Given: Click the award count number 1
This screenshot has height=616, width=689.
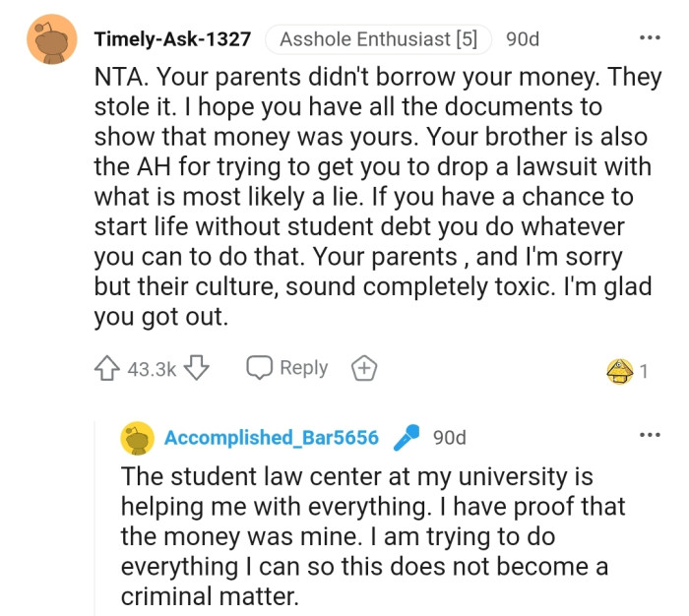Looking at the screenshot, I should 644,371.
